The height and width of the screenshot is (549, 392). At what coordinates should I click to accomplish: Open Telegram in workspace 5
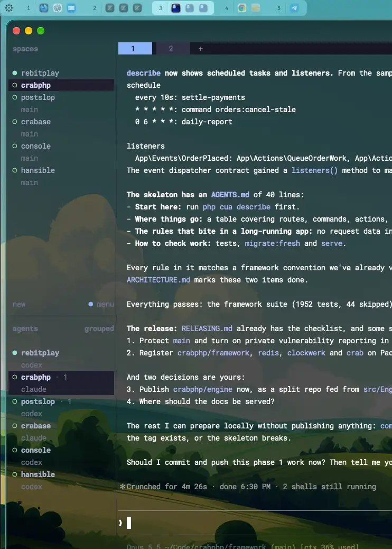pos(294,8)
